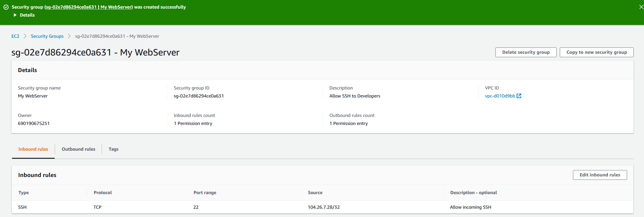Click Copy to new security group
The height and width of the screenshot is (217, 644).
click(596, 52)
